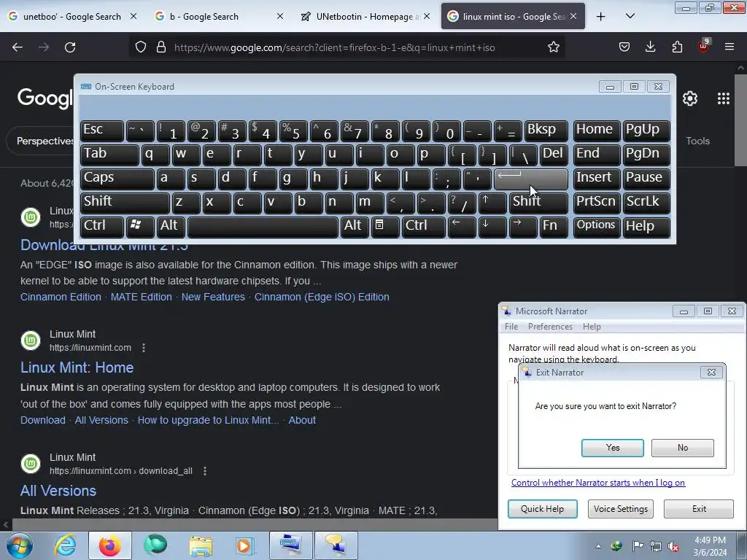Screen dimensions: 747x560
Task: Switch to the b - Google Search tab
Action: [211, 17]
